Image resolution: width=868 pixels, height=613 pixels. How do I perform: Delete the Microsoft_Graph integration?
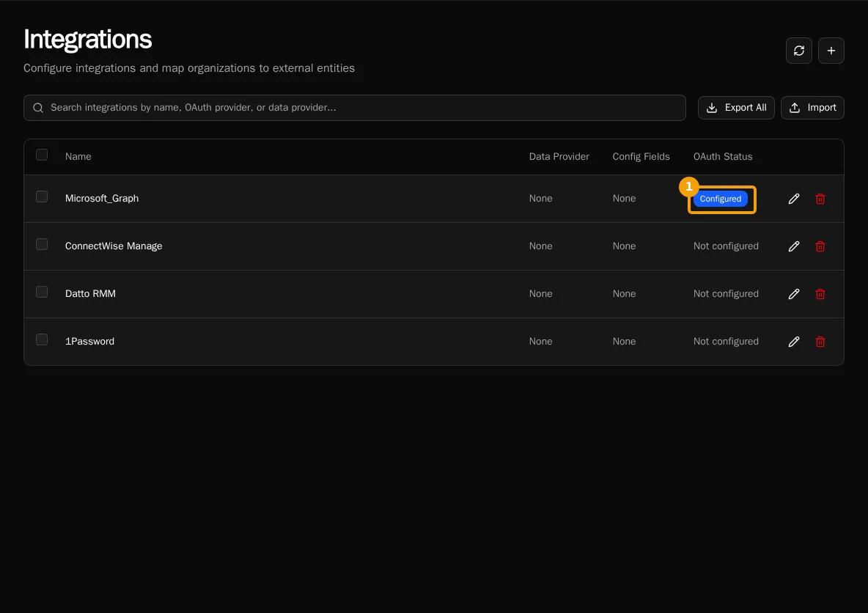click(820, 199)
